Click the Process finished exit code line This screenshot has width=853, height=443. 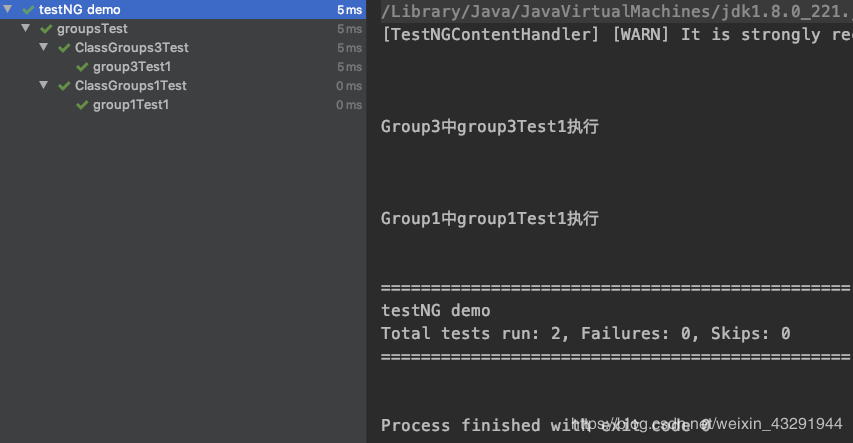545,425
